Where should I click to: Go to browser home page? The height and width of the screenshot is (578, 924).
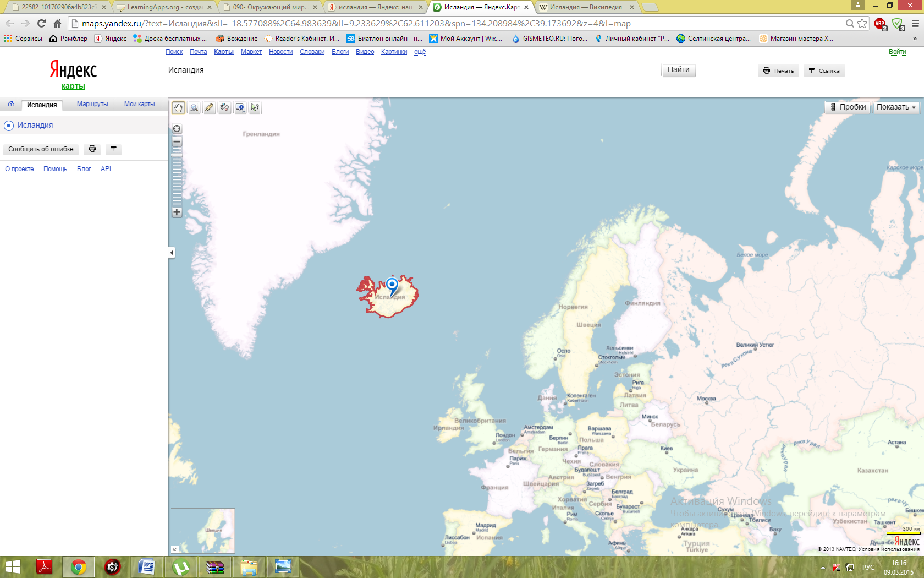(57, 23)
